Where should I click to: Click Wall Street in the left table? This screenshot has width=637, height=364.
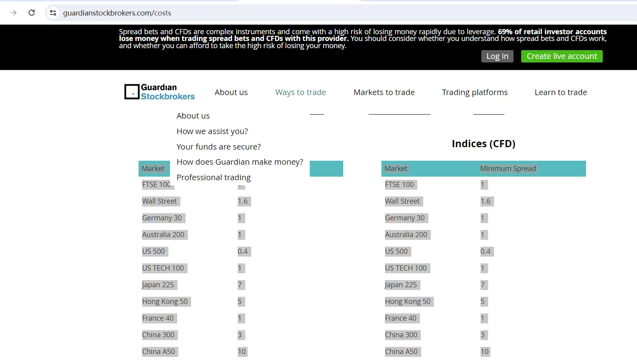[x=159, y=201]
